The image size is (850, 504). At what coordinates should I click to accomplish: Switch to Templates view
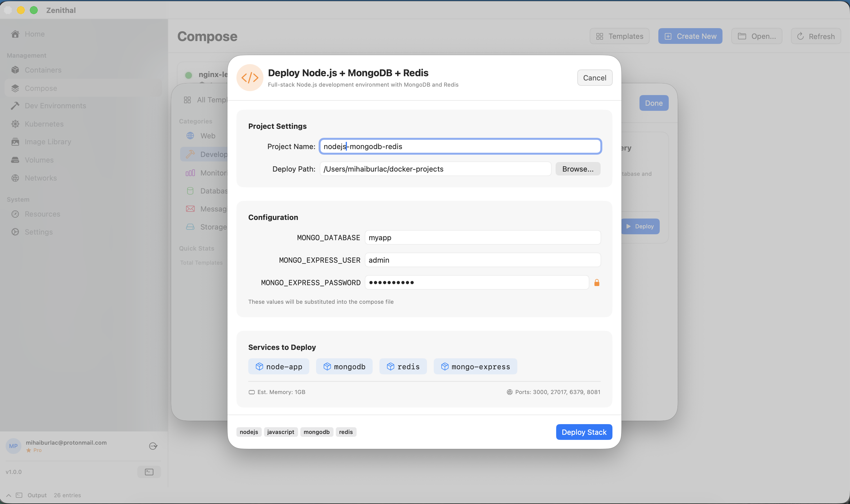[619, 36]
